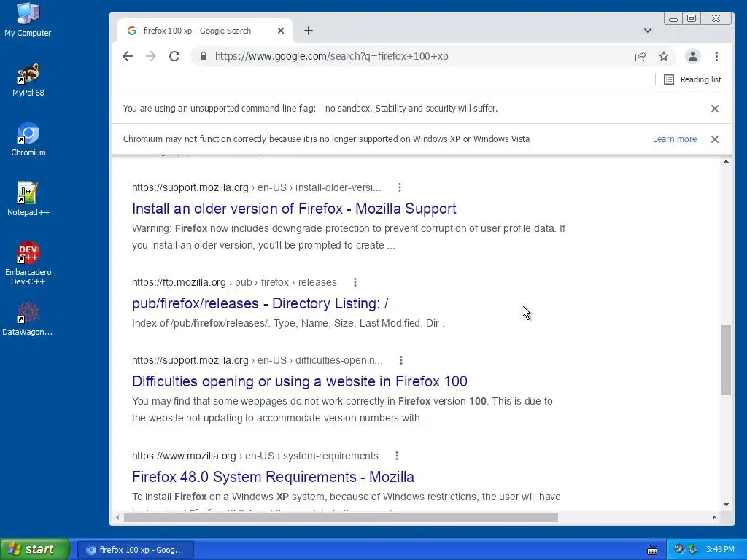Viewport: 747px width, 560px height.
Task: Open a new tab with plus button
Action: point(309,31)
